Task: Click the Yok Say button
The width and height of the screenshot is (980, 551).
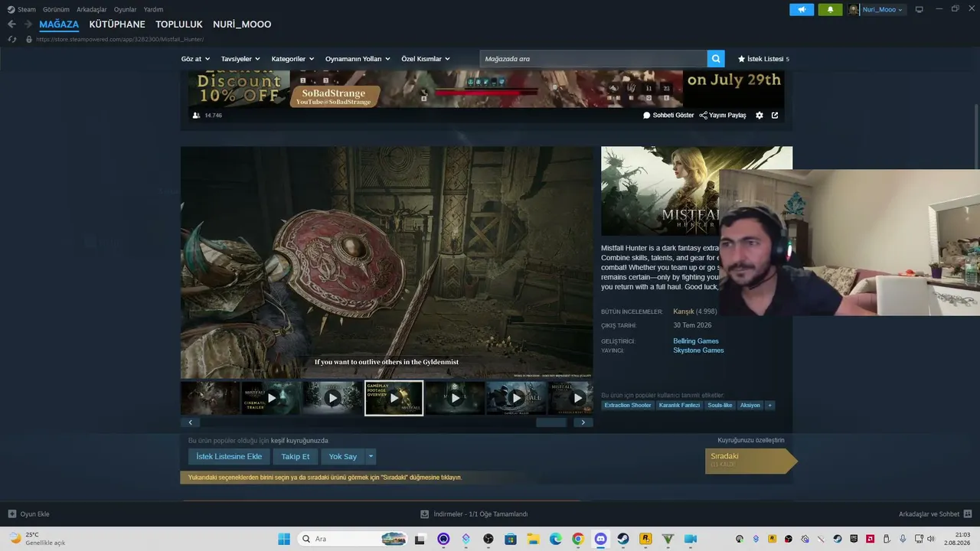Action: pyautogui.click(x=343, y=457)
